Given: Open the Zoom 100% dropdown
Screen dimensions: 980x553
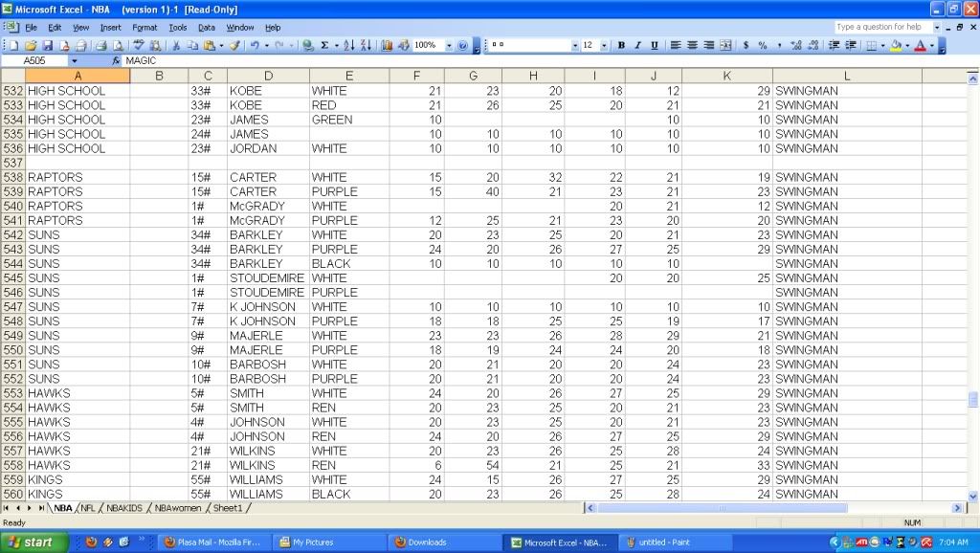Looking at the screenshot, I should coord(449,46).
